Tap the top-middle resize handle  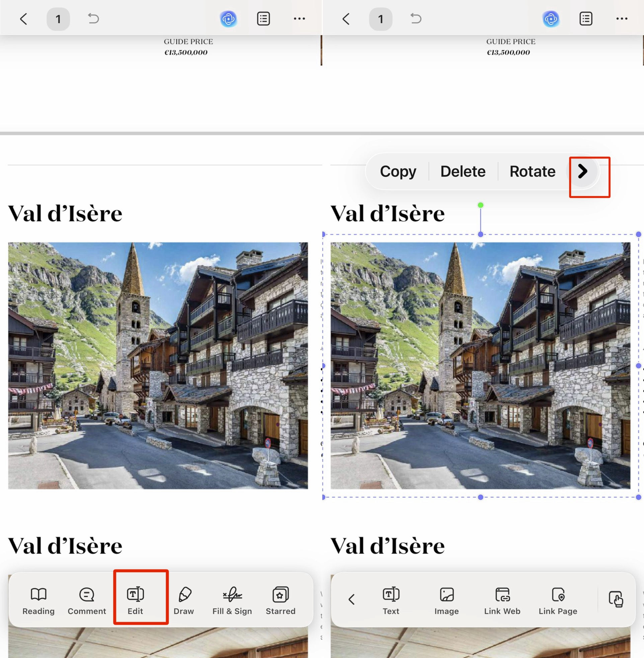pos(481,234)
